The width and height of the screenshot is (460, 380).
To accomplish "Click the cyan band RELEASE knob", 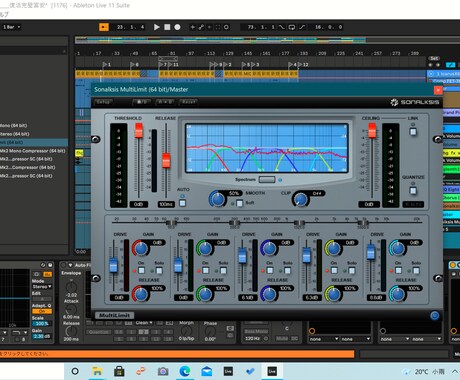I will (398, 294).
